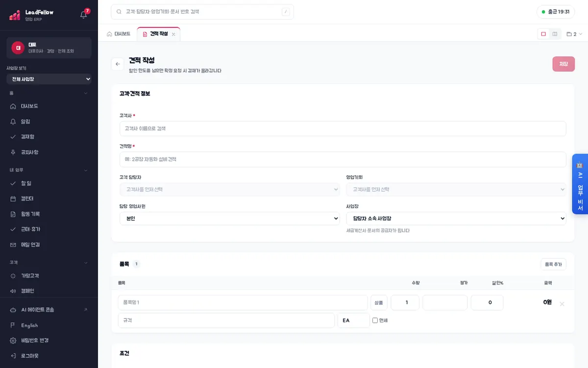Click the 로그아웃 exit icon

click(x=13, y=356)
